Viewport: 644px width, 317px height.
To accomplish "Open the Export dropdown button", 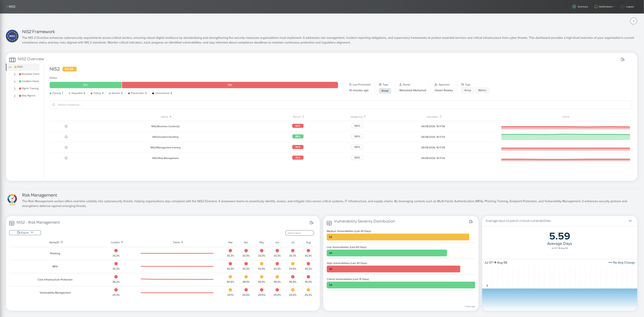I will (x=25, y=233).
